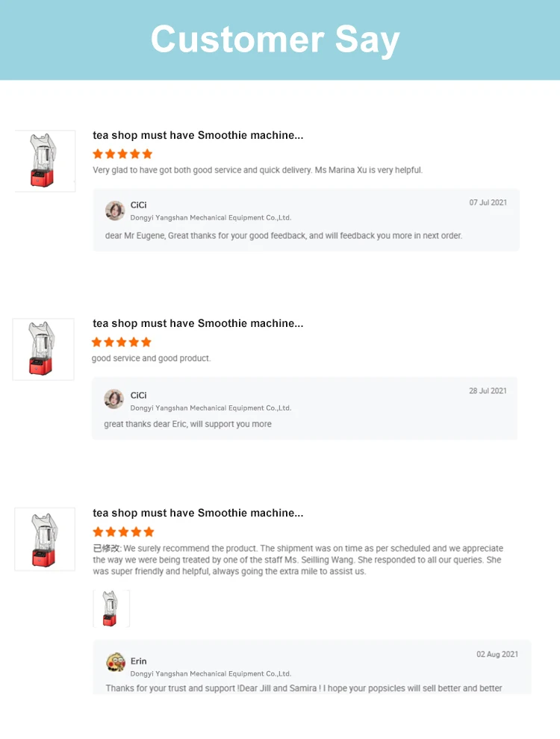Click CiCi's avatar in the 28 Jul 2021 reply
This screenshot has width=560, height=739.
coord(113,399)
